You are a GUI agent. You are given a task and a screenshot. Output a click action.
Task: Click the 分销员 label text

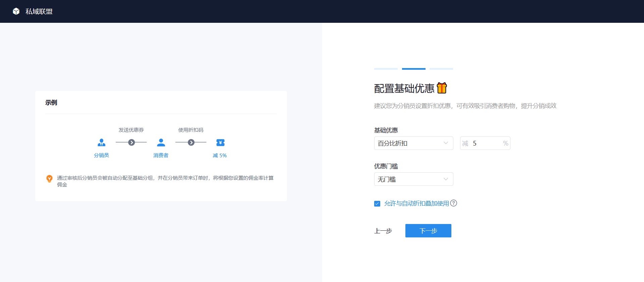click(x=101, y=155)
